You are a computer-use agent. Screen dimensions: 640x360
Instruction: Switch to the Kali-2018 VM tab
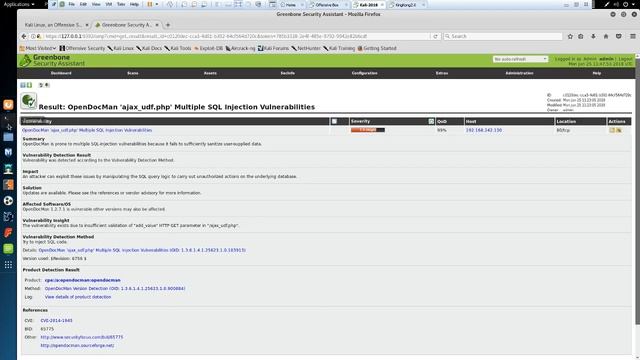coord(369,4)
